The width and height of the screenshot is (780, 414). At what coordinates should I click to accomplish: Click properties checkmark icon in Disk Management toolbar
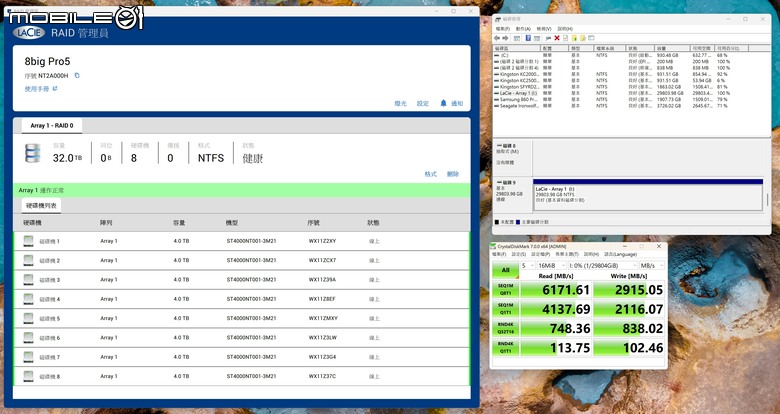tap(566, 38)
